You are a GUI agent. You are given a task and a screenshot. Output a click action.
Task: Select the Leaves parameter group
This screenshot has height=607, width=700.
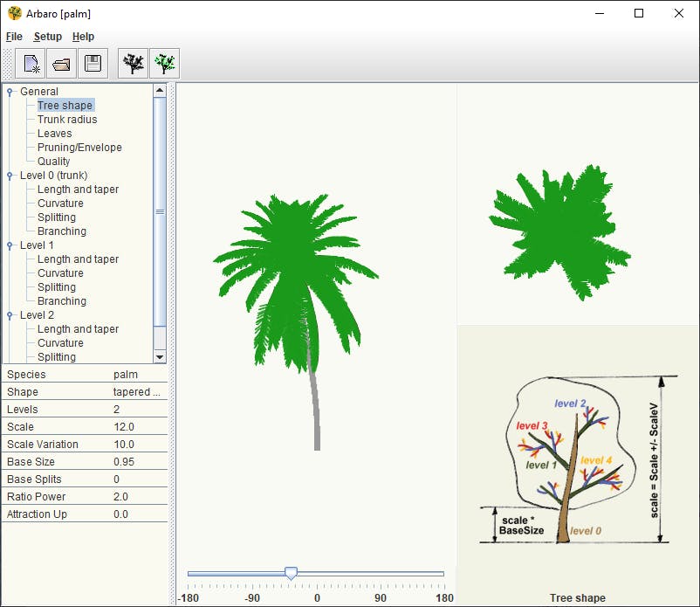click(x=55, y=134)
